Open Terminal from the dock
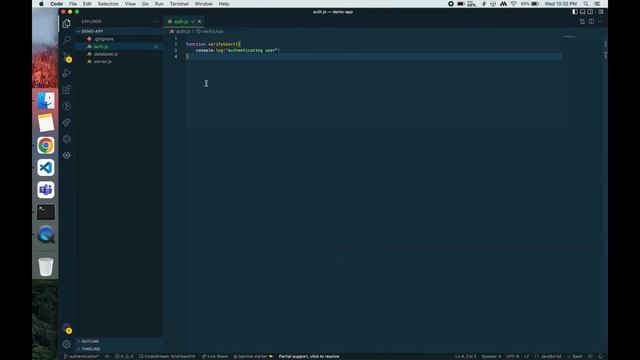Image resolution: width=640 pixels, height=360 pixels. pos(46,212)
